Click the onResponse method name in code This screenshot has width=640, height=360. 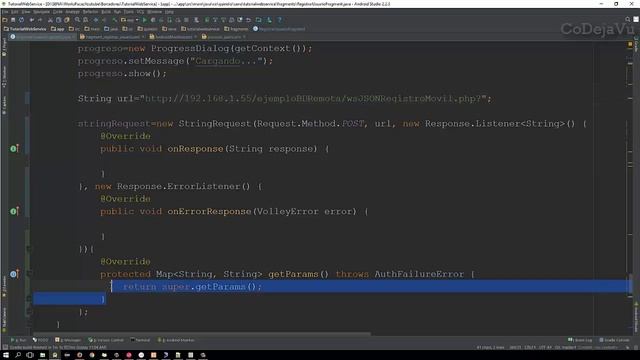click(195, 149)
